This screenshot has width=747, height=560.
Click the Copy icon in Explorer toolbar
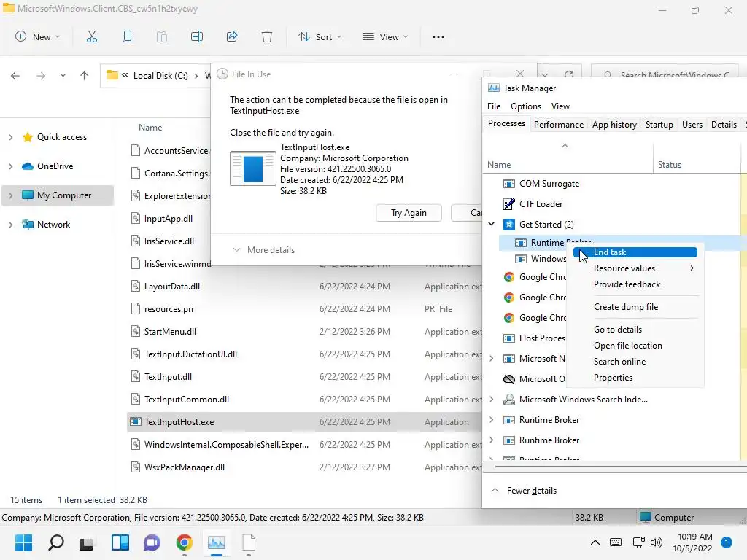[127, 36]
